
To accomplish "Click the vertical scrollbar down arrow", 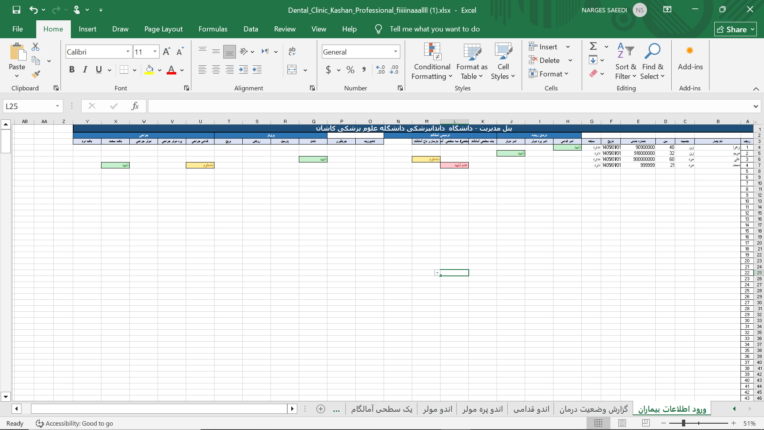I will [x=6, y=396].
